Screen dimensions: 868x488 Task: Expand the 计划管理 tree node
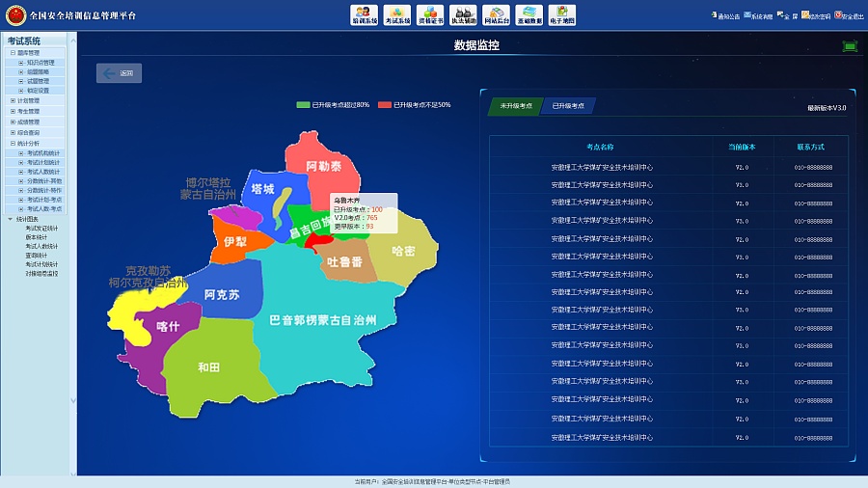coord(13,100)
